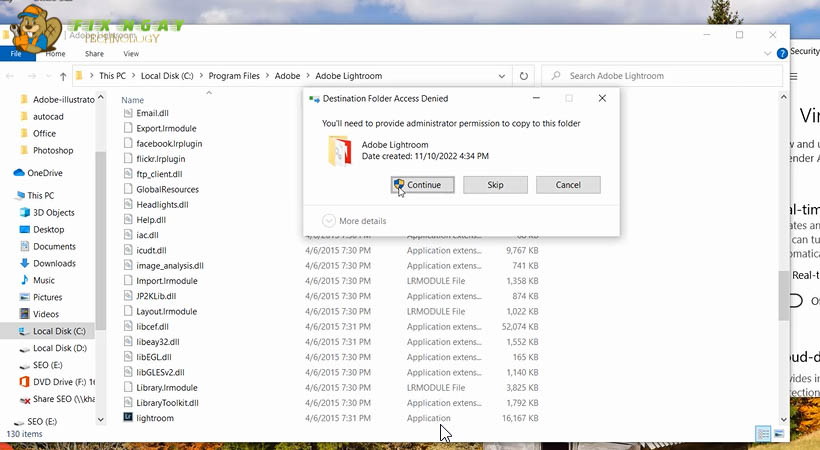The height and width of the screenshot is (450, 820).
Task: Switch to Details view layout icon
Action: click(763, 433)
